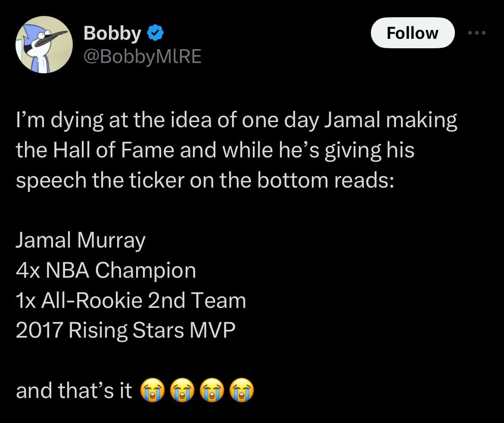Open the @BobbyMlRE handle link

pyautogui.click(x=142, y=56)
